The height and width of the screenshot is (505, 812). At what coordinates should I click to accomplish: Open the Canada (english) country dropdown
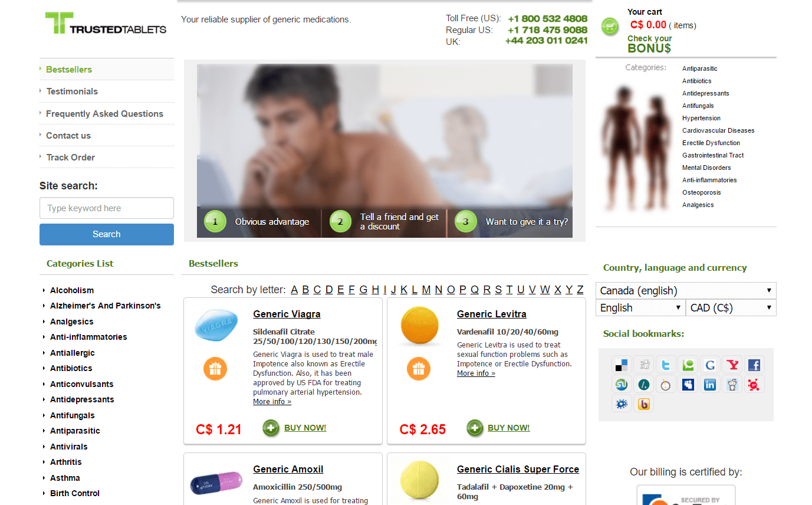[686, 290]
